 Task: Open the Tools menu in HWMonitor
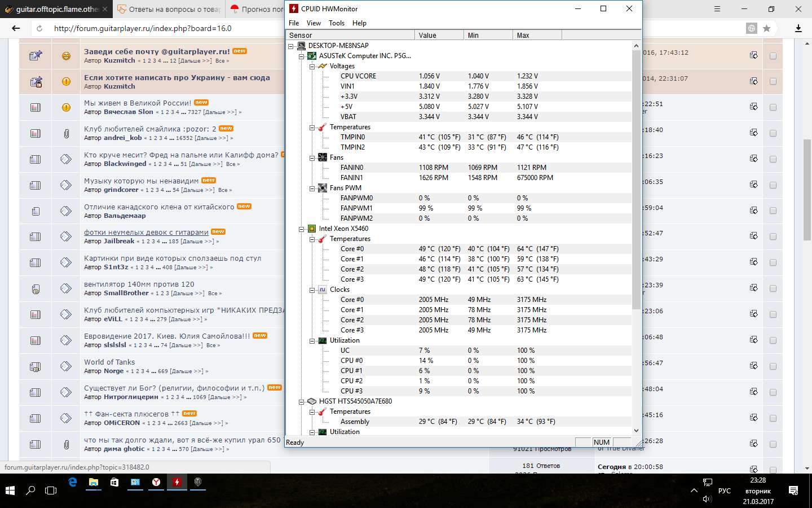tap(336, 23)
